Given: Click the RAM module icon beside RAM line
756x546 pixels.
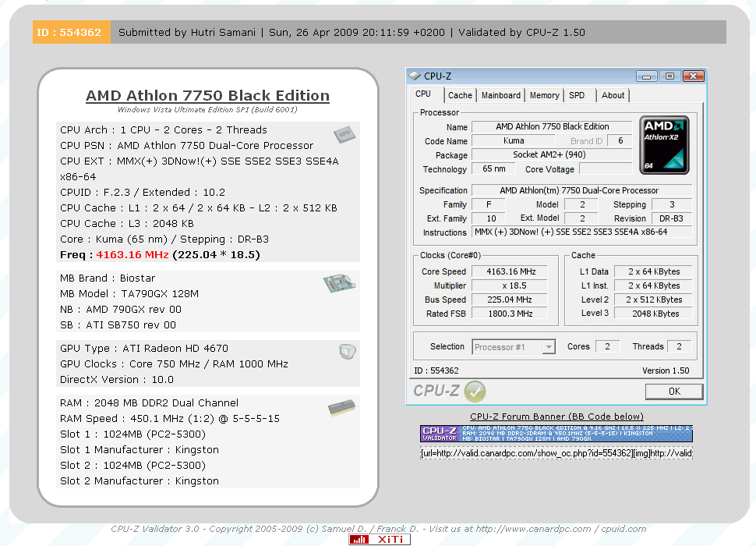Looking at the screenshot, I should click(x=341, y=408).
